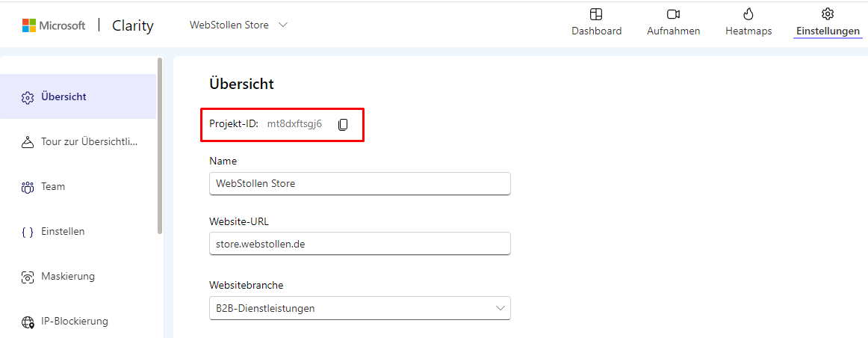This screenshot has width=868, height=338.
Task: Copy the Projekt-ID with the copy icon
Action: [x=343, y=125]
